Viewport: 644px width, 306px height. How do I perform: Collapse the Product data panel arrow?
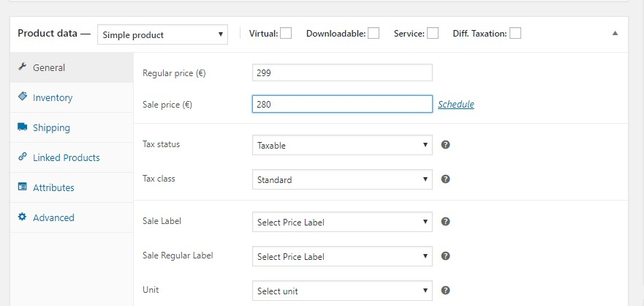[615, 34]
